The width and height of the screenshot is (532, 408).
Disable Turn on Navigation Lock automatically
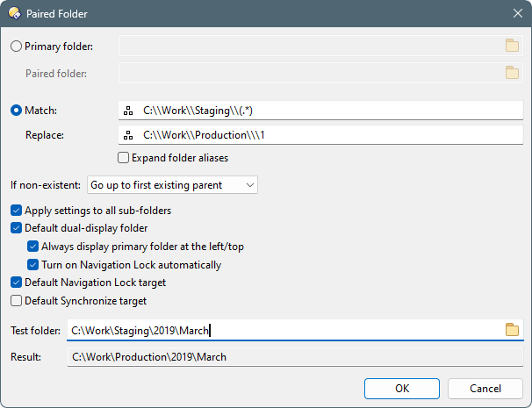point(32,264)
